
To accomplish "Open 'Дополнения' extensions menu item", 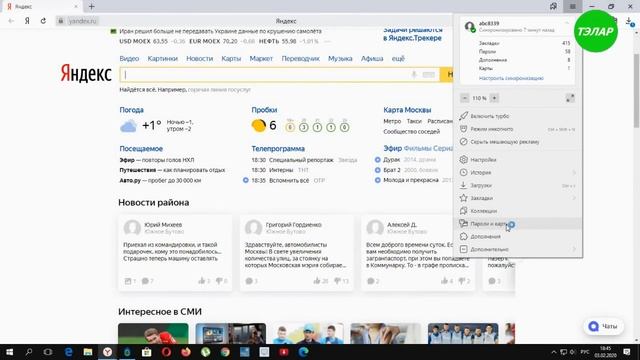I will (x=518, y=236).
